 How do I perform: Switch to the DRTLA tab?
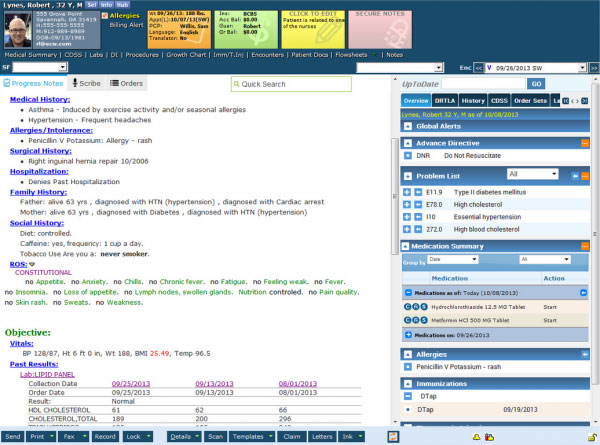coord(445,101)
